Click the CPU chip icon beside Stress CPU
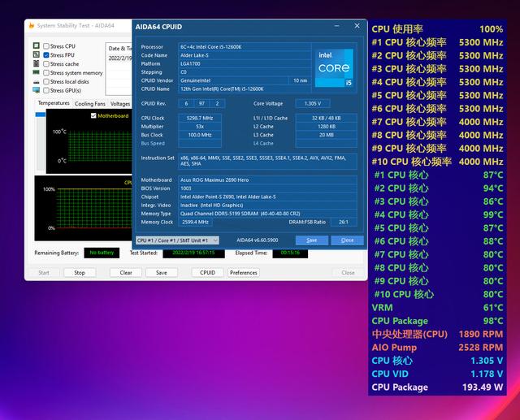Screen dimensions: 520x420 pyautogui.click(x=37, y=46)
